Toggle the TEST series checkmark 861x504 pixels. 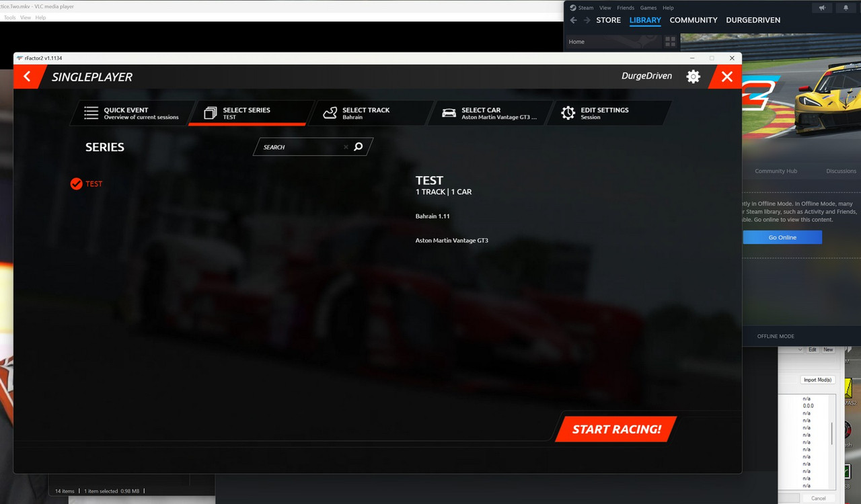tap(77, 183)
